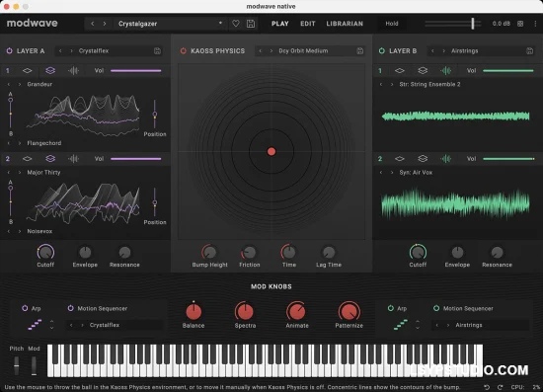This screenshot has height=392, width=543.
Task: Click the Syn: Air Vox green waveform display
Action: tap(455, 204)
